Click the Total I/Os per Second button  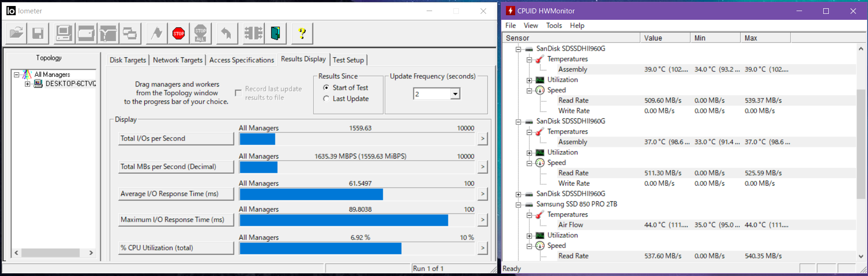pyautogui.click(x=176, y=139)
